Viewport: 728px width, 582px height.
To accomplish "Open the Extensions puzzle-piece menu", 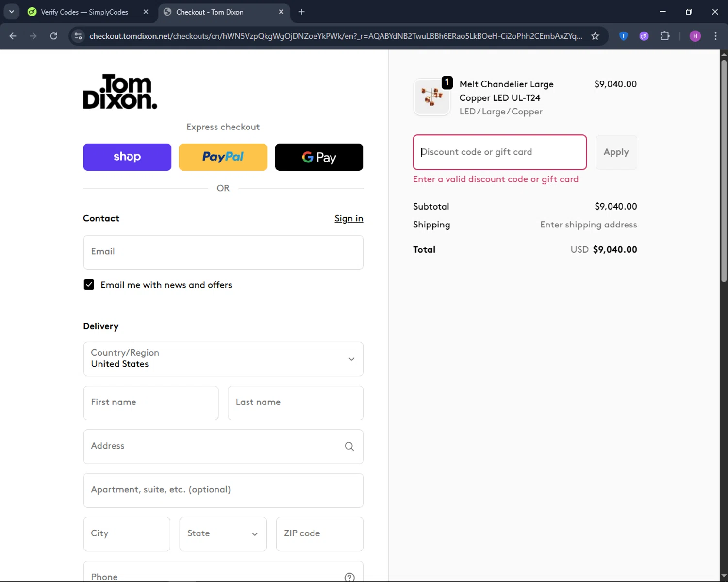I will click(665, 36).
